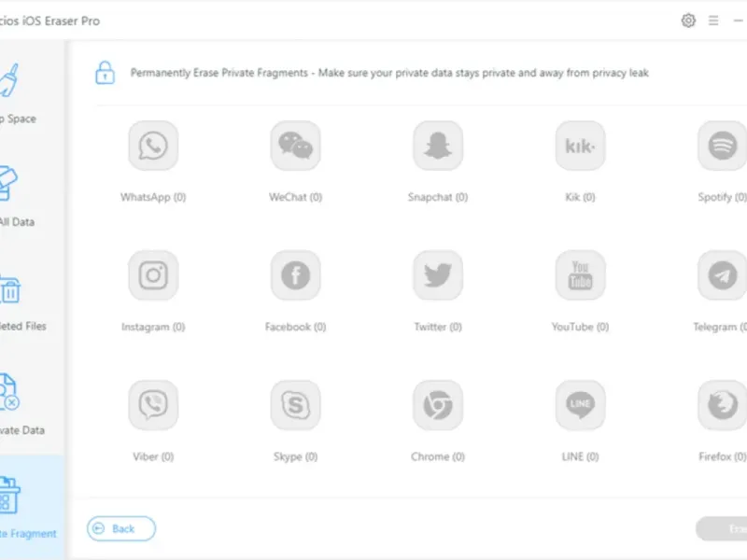Viewport: 747px width, 560px height.
Task: Select the Viber app icon
Action: (x=153, y=405)
